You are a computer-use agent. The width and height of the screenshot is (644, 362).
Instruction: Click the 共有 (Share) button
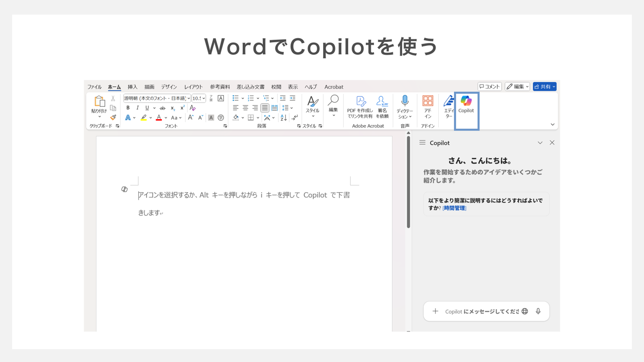pos(545,86)
